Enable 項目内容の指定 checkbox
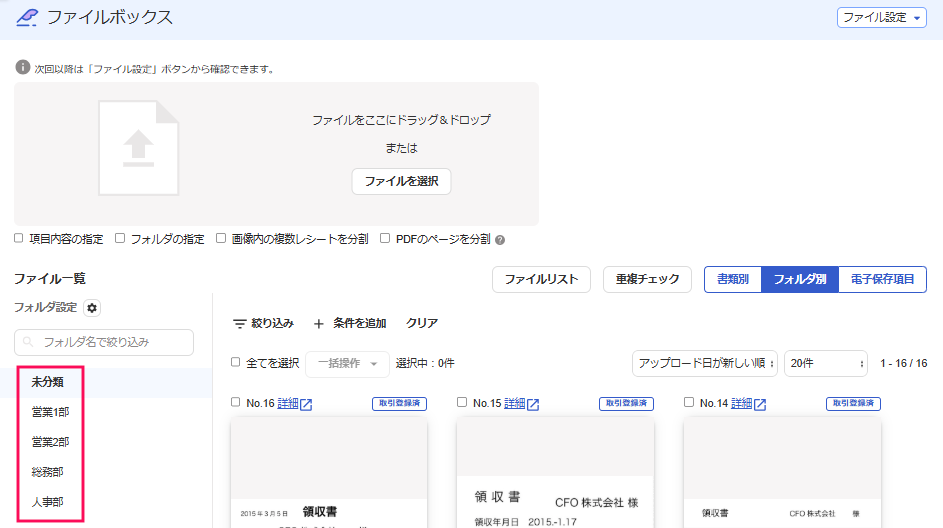This screenshot has height=528, width=943. (x=19, y=238)
